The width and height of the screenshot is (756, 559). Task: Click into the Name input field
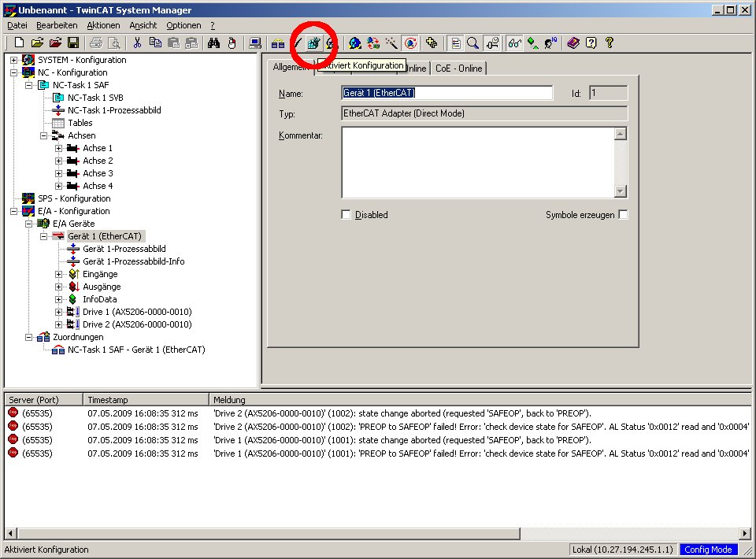447,93
